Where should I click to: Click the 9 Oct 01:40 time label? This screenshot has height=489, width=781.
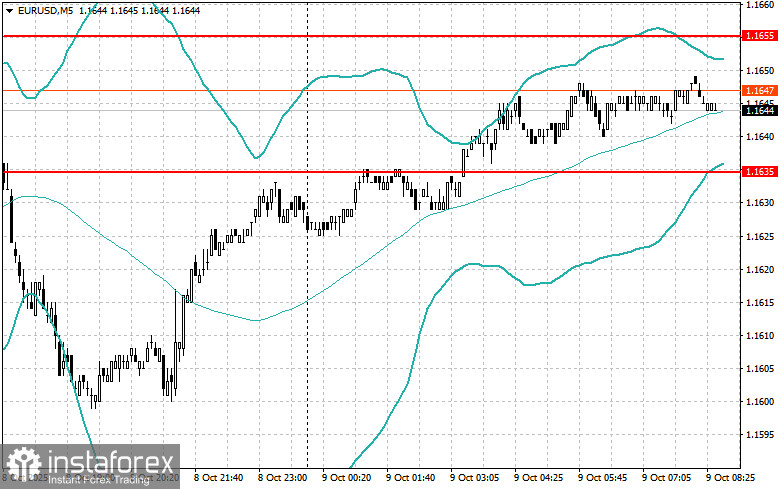point(410,478)
